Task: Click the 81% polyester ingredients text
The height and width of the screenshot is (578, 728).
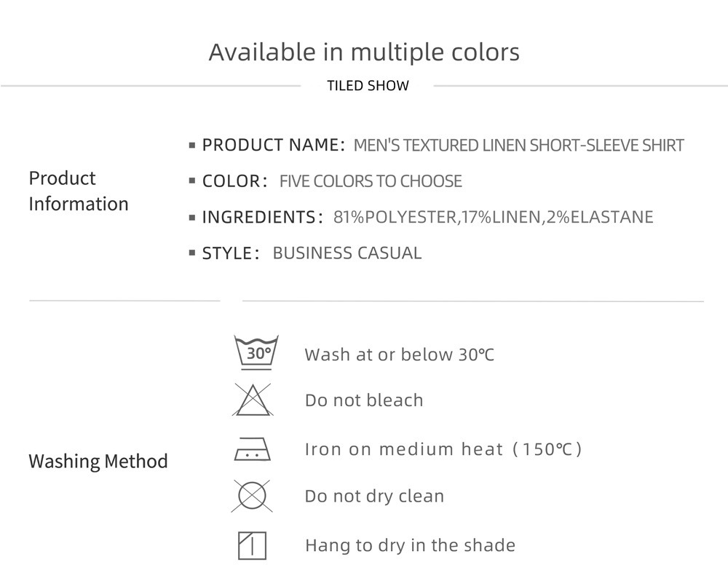Action: 493,217
